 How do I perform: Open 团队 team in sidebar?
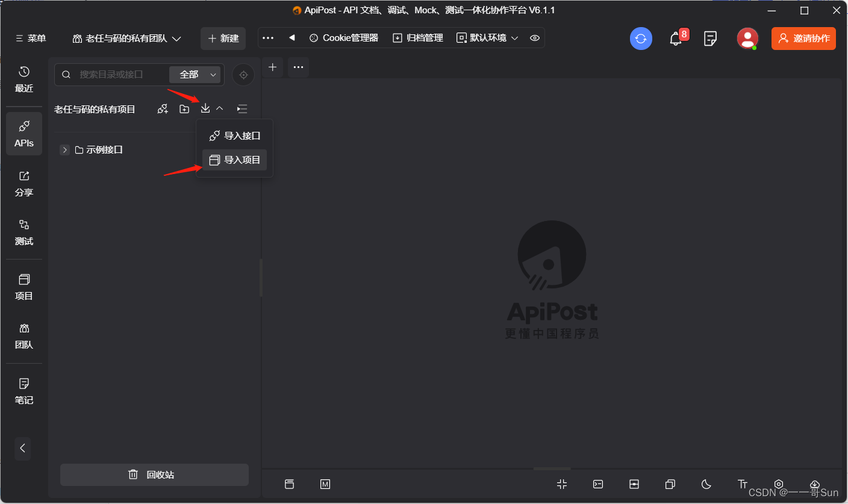point(24,336)
